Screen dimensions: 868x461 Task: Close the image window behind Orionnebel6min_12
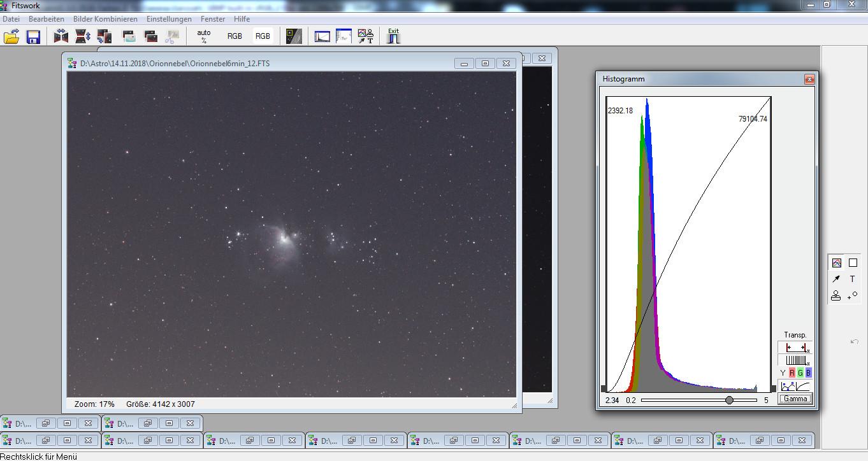point(542,58)
